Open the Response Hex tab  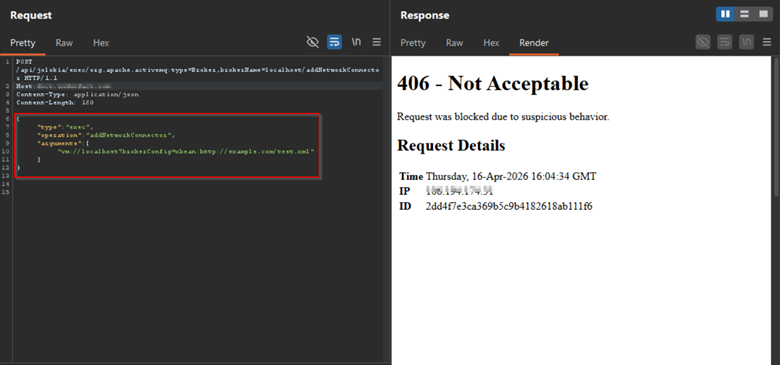pyautogui.click(x=491, y=43)
